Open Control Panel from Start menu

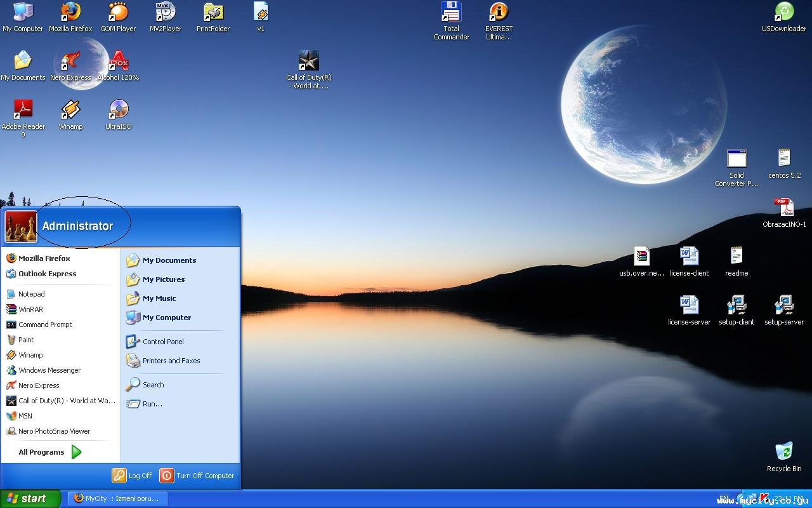coord(162,342)
